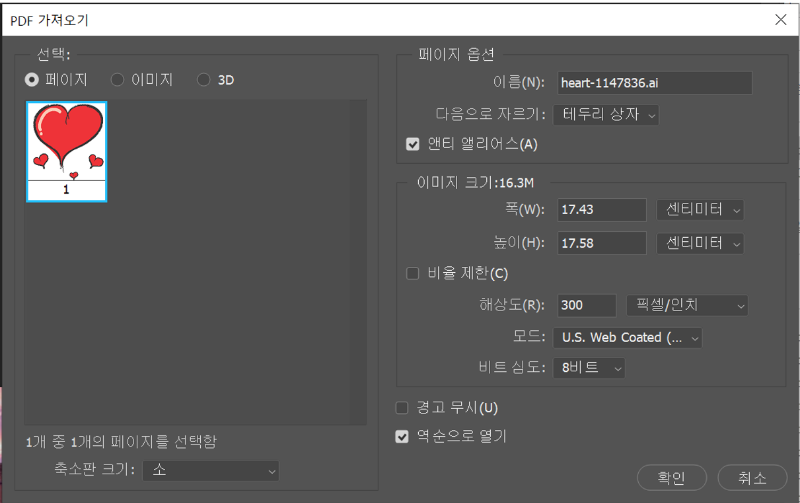Image resolution: width=800 pixels, height=503 pixels.
Task: Click the 이름(N) name input field
Action: [x=655, y=83]
